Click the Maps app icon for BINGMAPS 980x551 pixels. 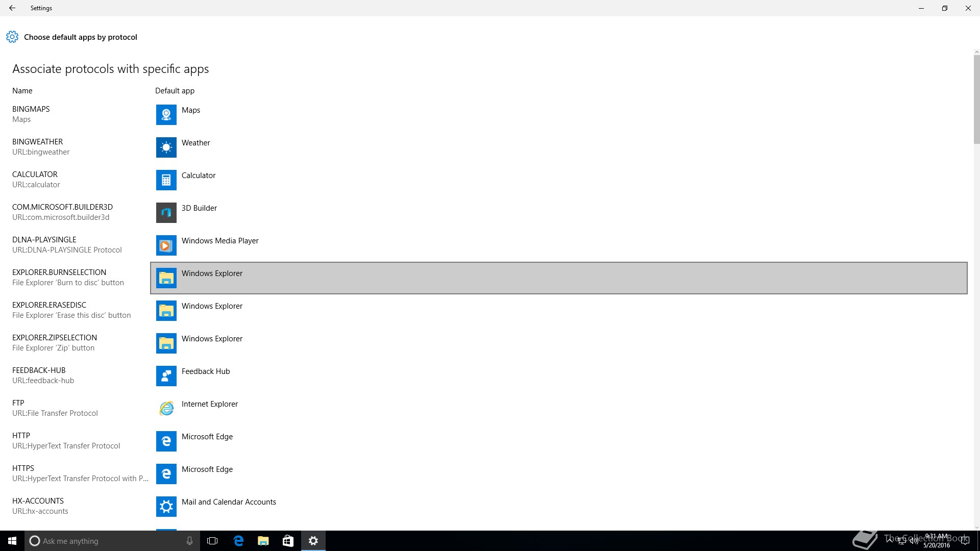[x=166, y=115]
